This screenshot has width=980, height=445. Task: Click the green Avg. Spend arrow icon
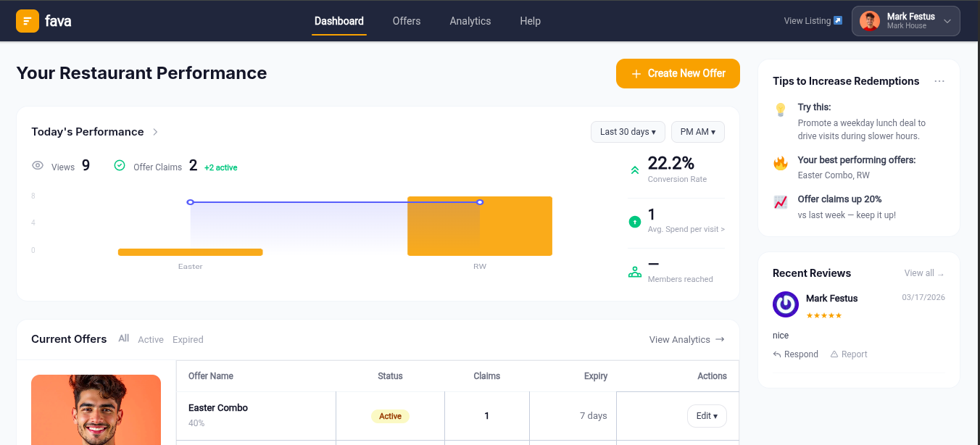coord(635,222)
